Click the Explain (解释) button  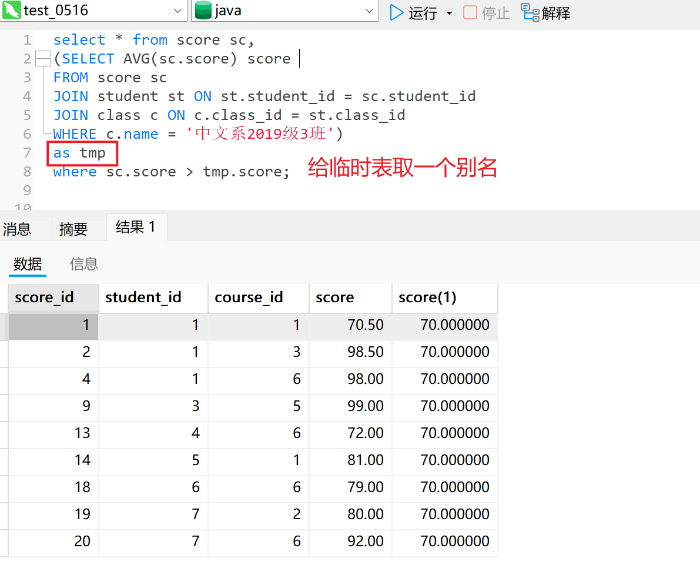[x=545, y=12]
